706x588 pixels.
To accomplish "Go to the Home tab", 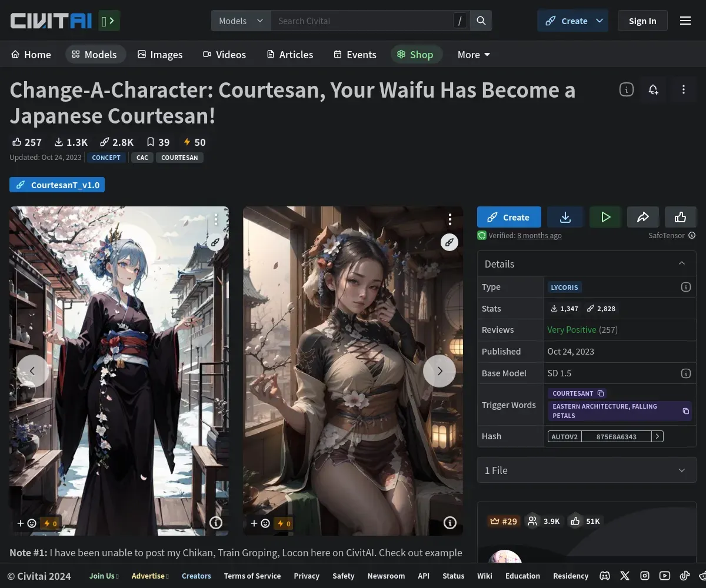I will tap(31, 55).
